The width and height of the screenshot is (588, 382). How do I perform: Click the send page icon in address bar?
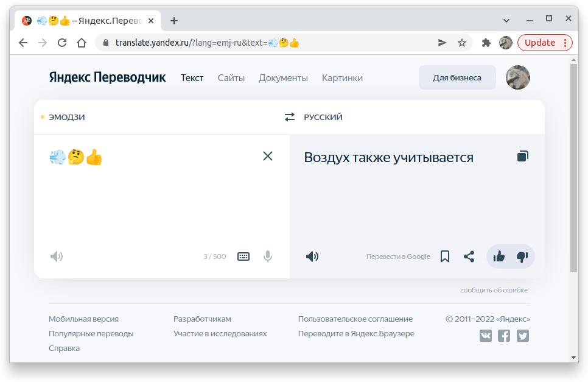tap(442, 43)
